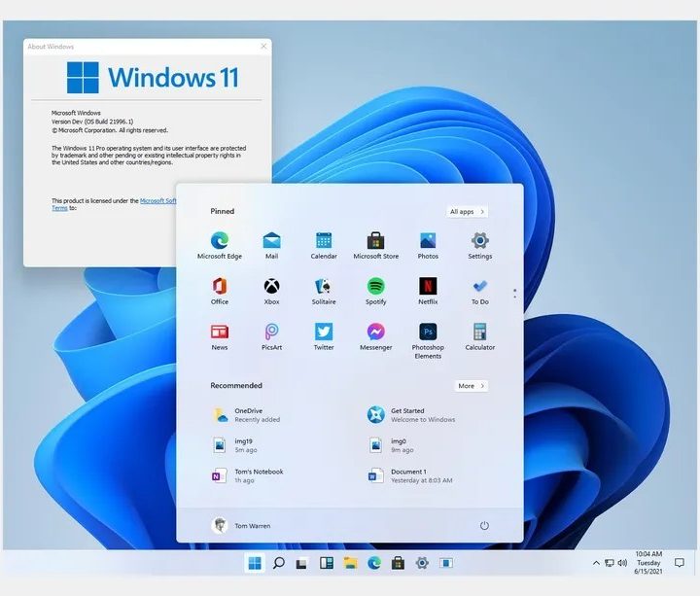Open the network icon in system tray
This screenshot has height=596, width=700.
(609, 563)
